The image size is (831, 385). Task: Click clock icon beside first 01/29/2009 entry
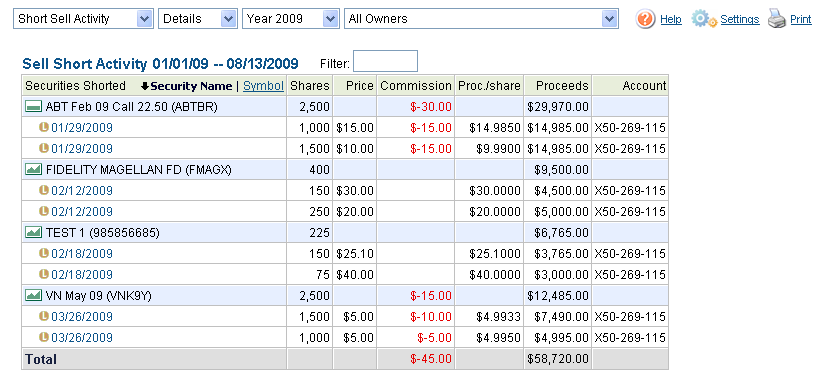(44, 128)
